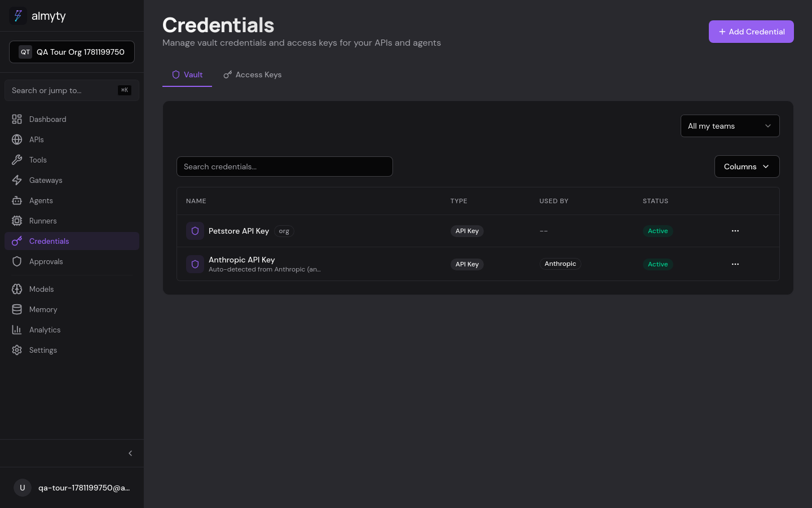812x508 pixels.
Task: Go to the Analytics menu item
Action: click(72, 330)
